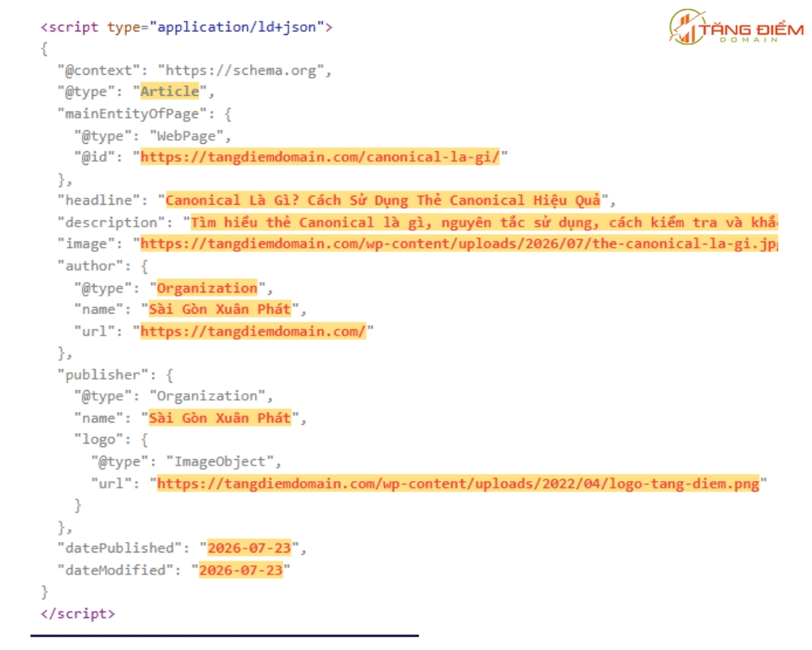Select the highlighted "Organization" value under author
The height and width of the screenshot is (650, 812).
click(207, 288)
